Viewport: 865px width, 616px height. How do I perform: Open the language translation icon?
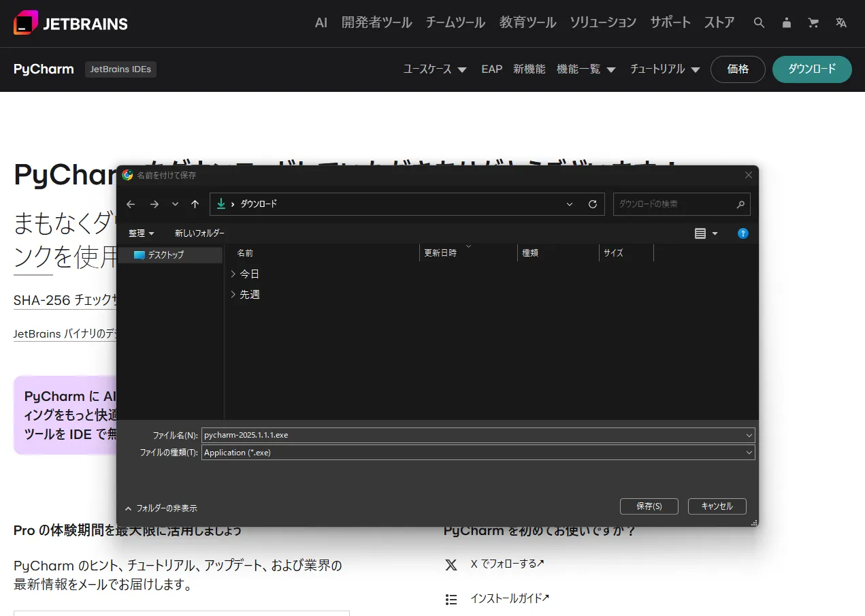pyautogui.click(x=841, y=22)
